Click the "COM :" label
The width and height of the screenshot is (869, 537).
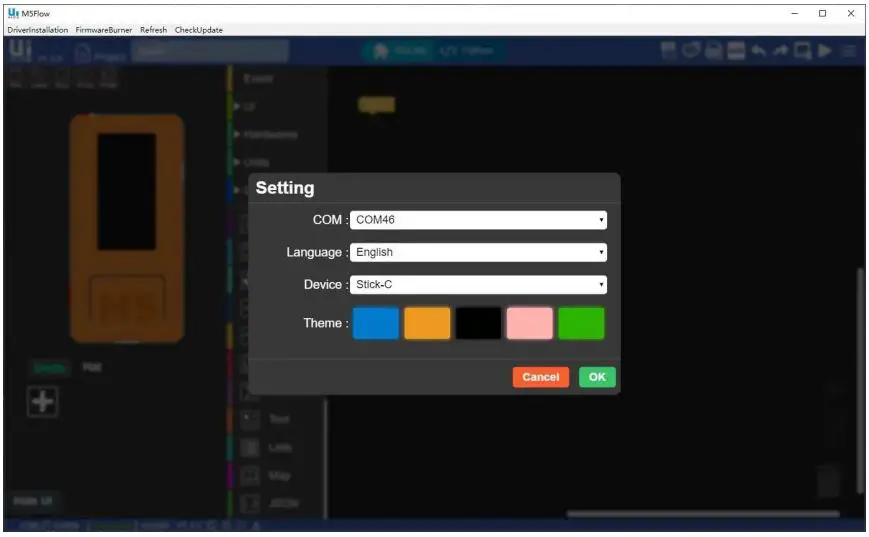point(330,220)
